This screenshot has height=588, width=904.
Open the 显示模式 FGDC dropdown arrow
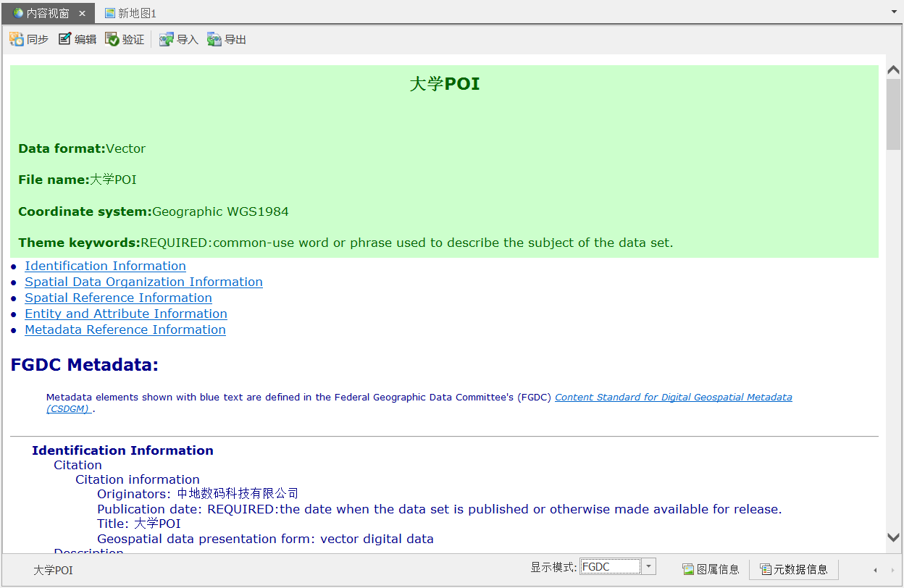[649, 567]
